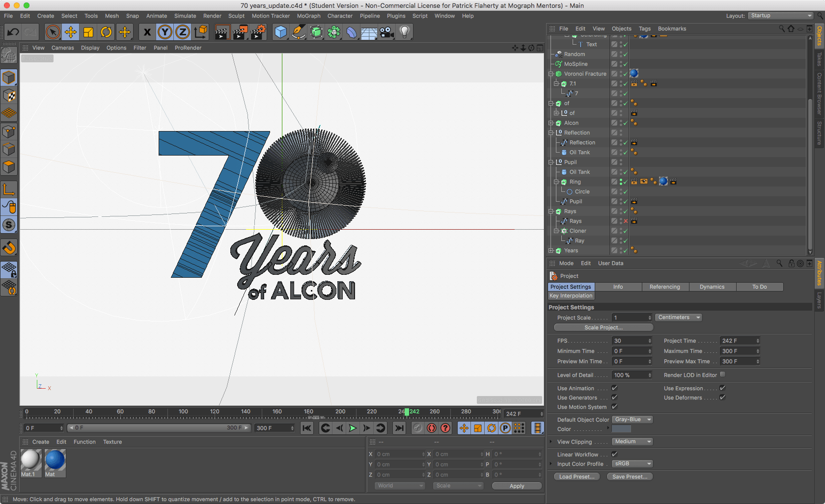Toggle the Y axis lock
The height and width of the screenshot is (504, 825).
(165, 32)
